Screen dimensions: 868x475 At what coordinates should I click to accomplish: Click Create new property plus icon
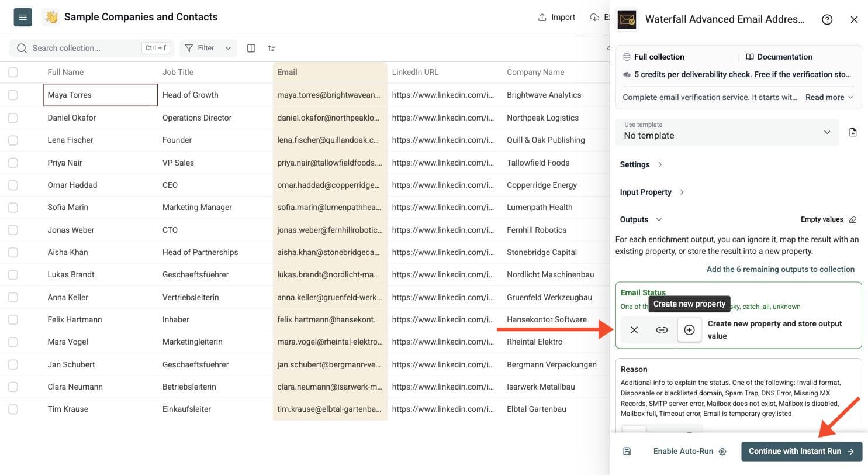point(689,330)
